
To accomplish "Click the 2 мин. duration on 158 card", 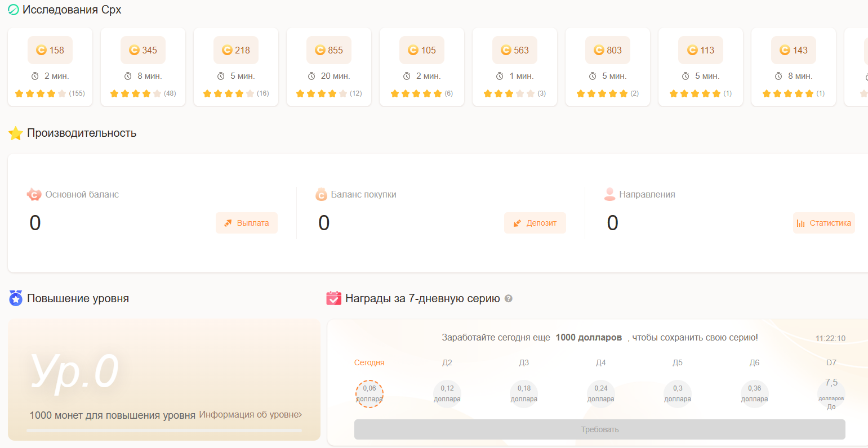I will click(x=56, y=76).
